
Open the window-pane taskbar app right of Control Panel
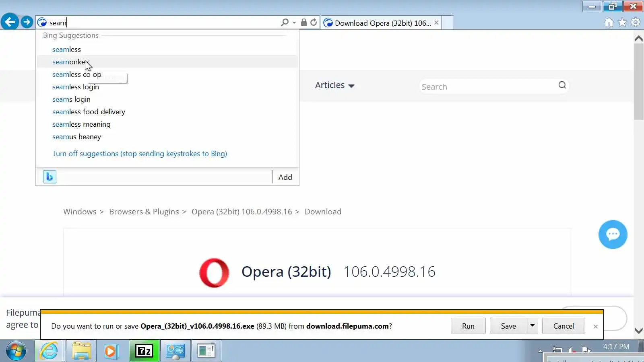(206, 351)
